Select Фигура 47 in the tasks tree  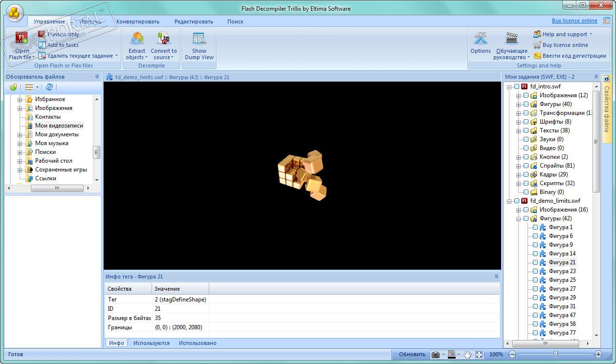pos(562,315)
